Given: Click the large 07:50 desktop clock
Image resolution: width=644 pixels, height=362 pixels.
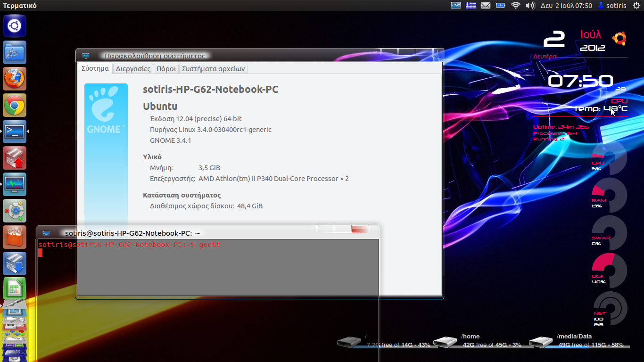Looking at the screenshot, I should [580, 81].
